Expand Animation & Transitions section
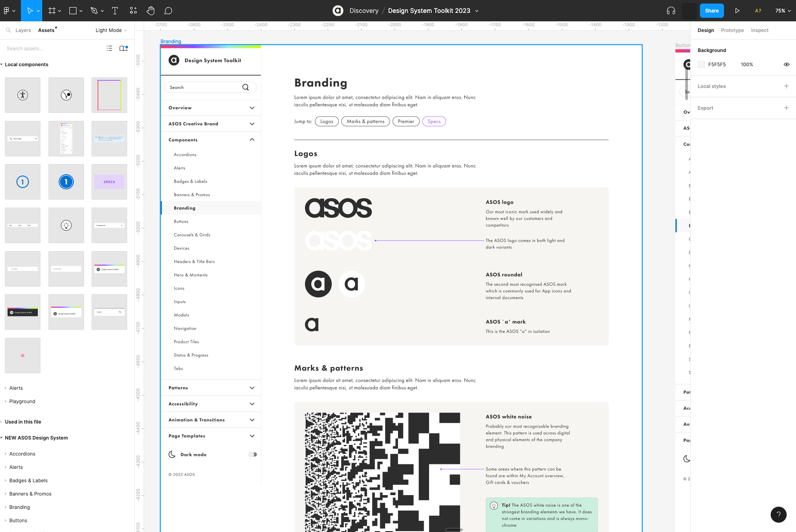796x532 pixels. pos(252,420)
